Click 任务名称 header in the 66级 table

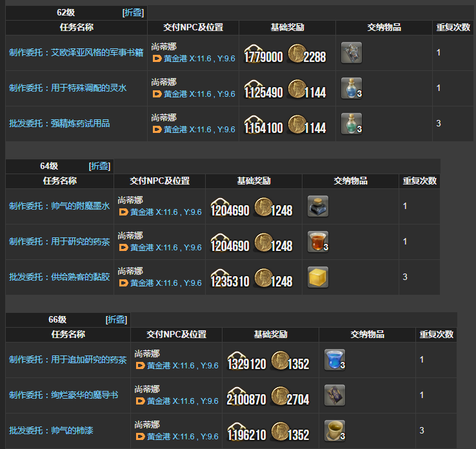point(68,335)
